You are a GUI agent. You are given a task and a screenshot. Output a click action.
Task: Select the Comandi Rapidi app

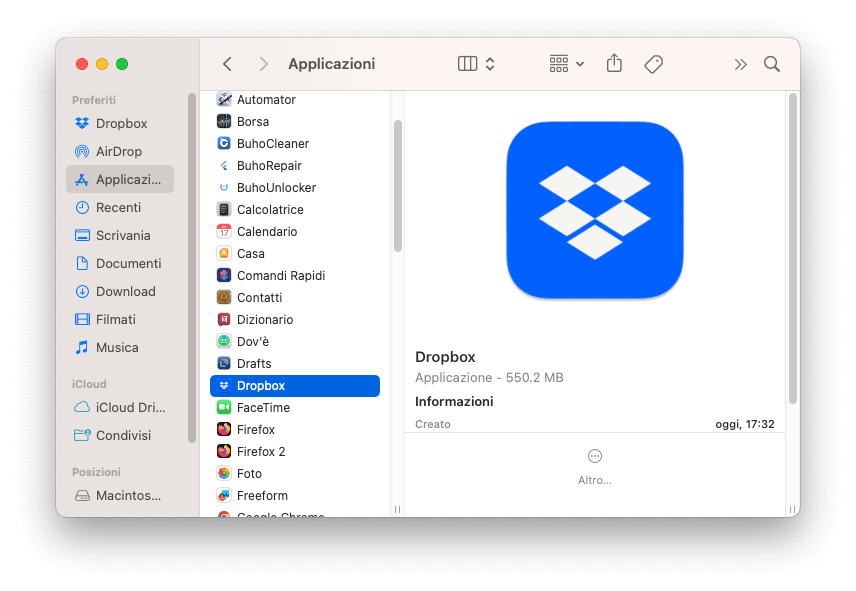coord(295,276)
